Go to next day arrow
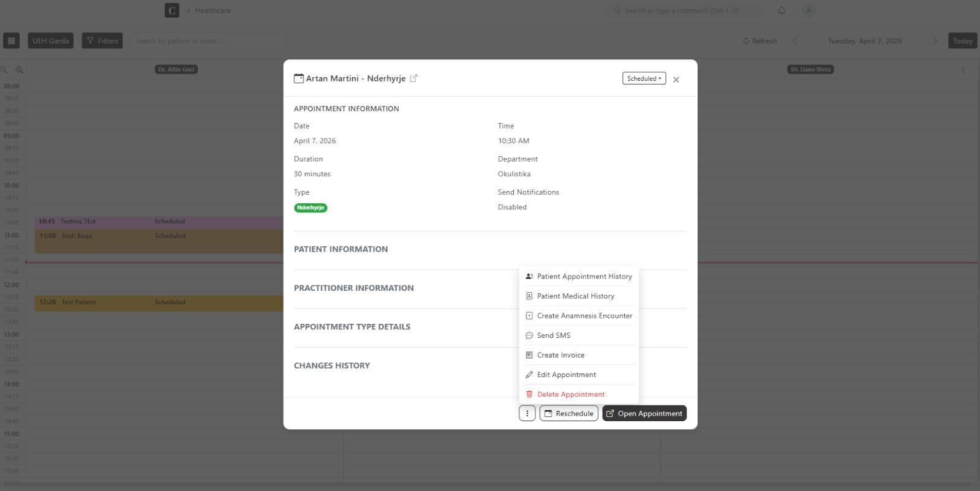The image size is (980, 491). (935, 41)
